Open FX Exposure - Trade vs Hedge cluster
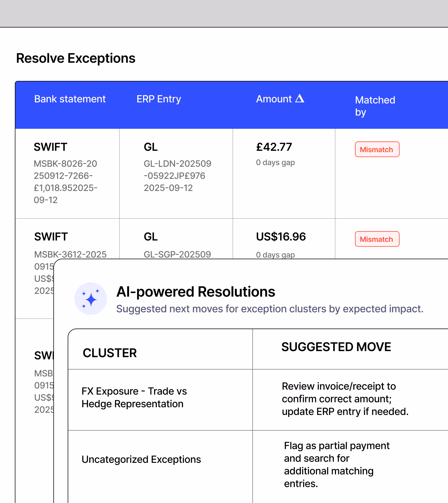 (x=134, y=397)
